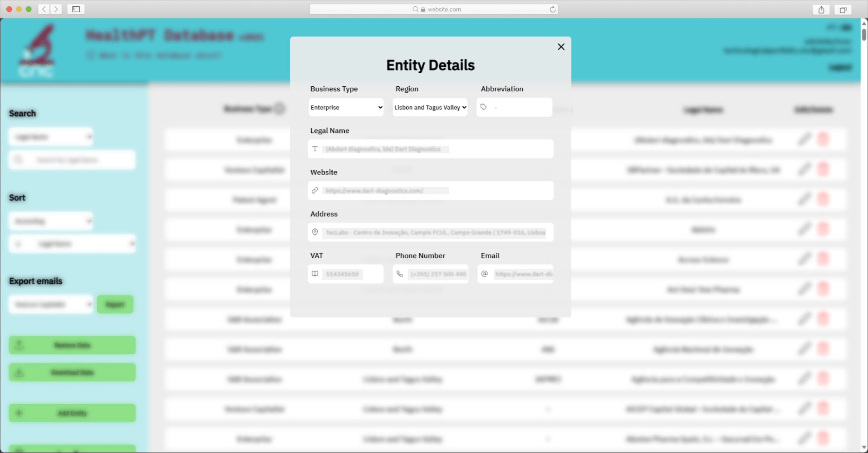Show all tabs in Safari
This screenshot has height=453, width=868.
pyautogui.click(x=843, y=9)
